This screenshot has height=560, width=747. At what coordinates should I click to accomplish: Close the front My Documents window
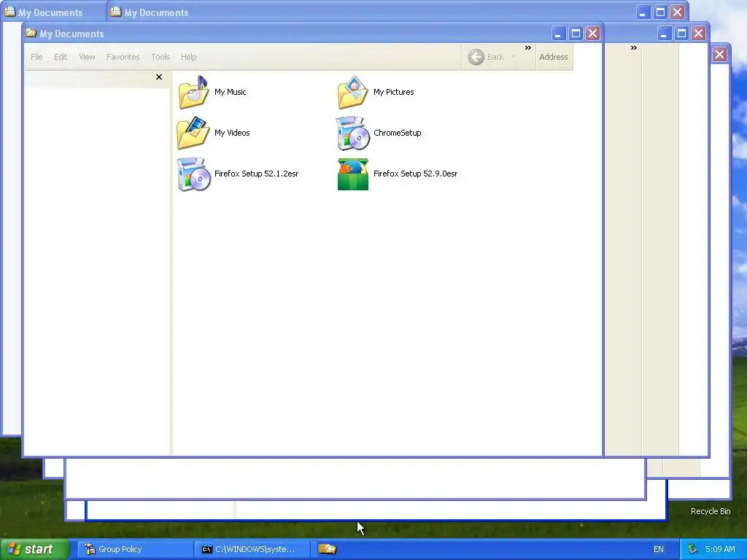coord(592,34)
